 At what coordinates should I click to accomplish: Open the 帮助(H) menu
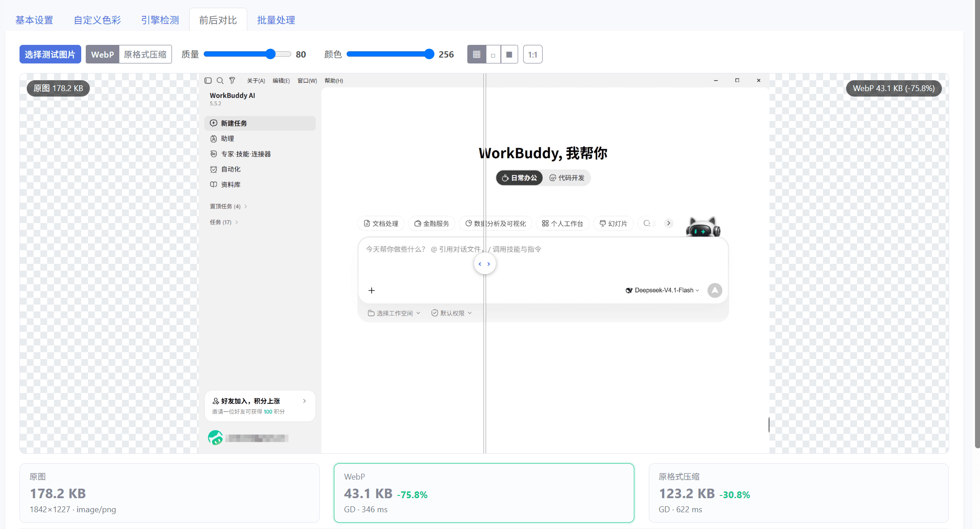tap(334, 81)
